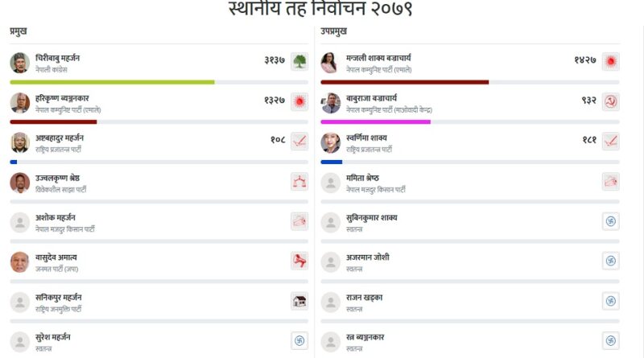Click hammer-sickle symbol beside बाबुराजा बज्राचार्य

[610, 102]
